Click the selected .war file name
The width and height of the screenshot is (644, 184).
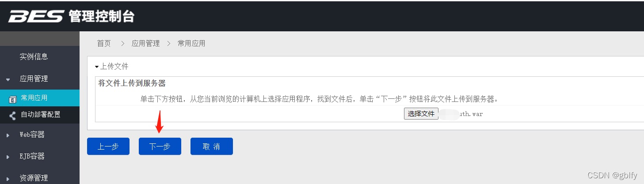462,114
